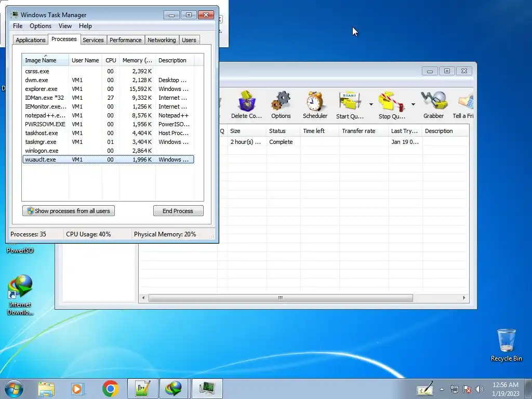Switch to the Users tab
Screen dimensions: 532x399
pos(189,40)
